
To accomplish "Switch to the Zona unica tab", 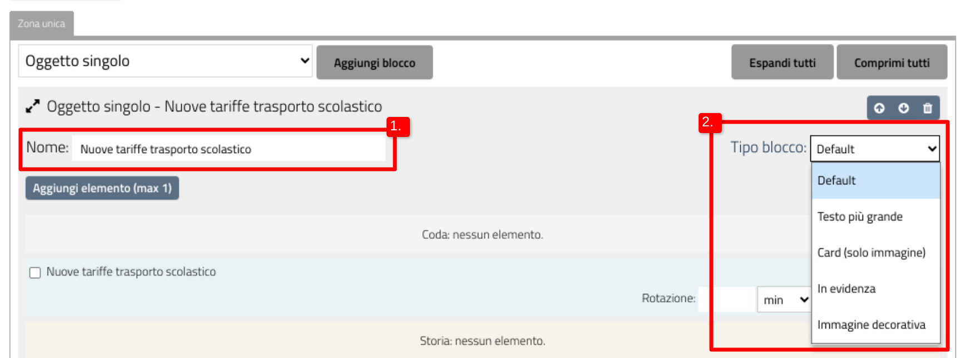I will coord(42,24).
